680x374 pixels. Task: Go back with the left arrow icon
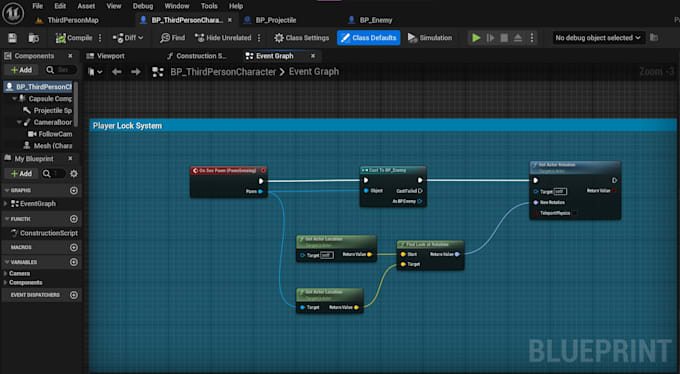pyautogui.click(x=117, y=72)
